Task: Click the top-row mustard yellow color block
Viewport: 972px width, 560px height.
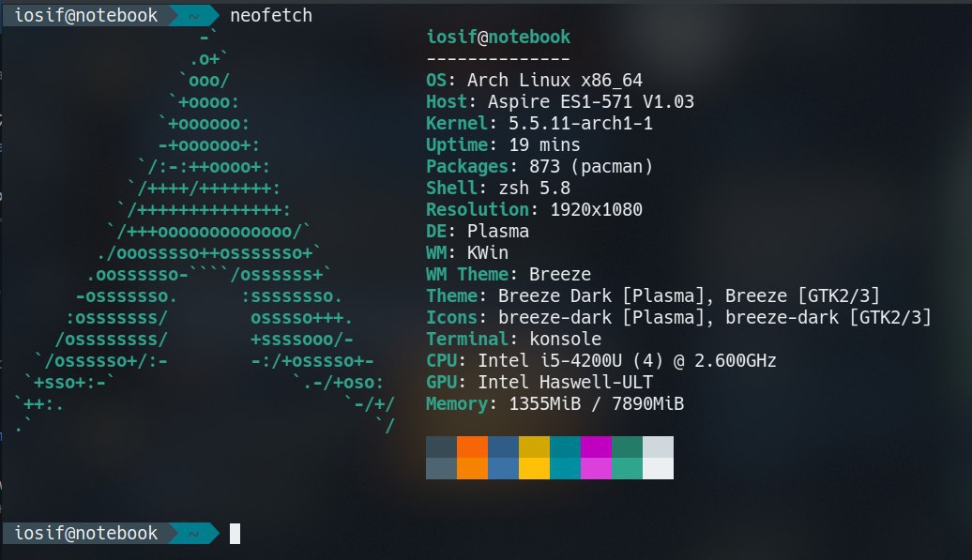Action: pyautogui.click(x=535, y=446)
